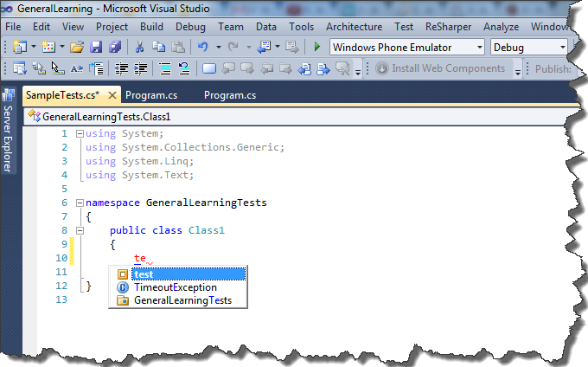Click the Navigate Backward icon

click(x=264, y=47)
